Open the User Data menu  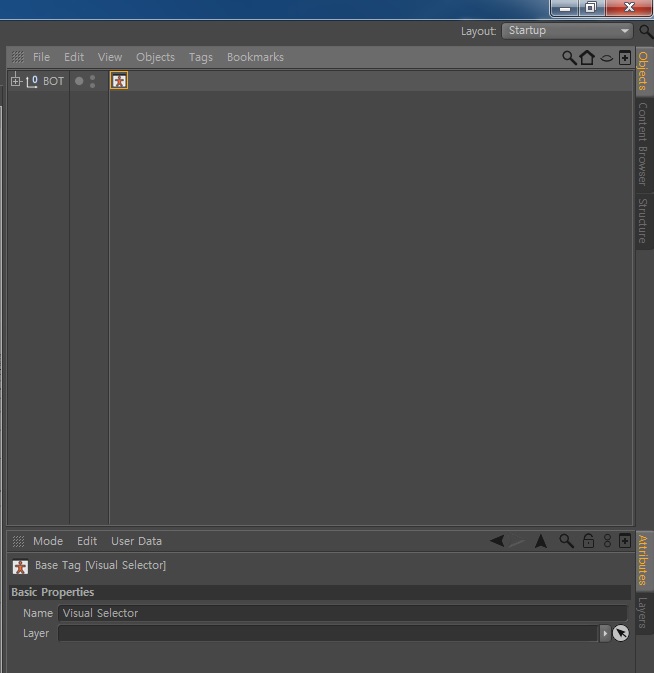tap(136, 541)
